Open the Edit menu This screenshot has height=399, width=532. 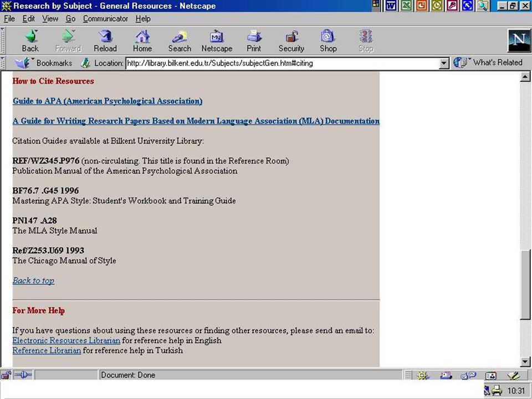[x=28, y=19]
